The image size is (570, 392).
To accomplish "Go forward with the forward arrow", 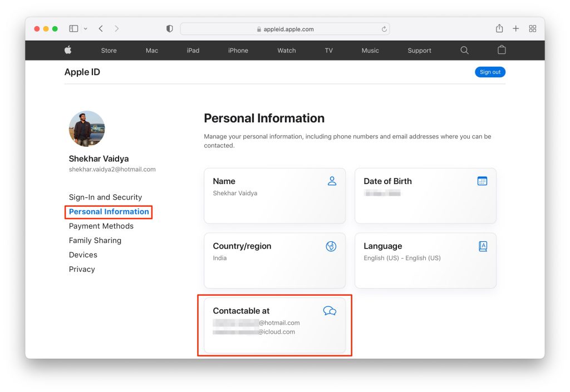I will 116,29.
